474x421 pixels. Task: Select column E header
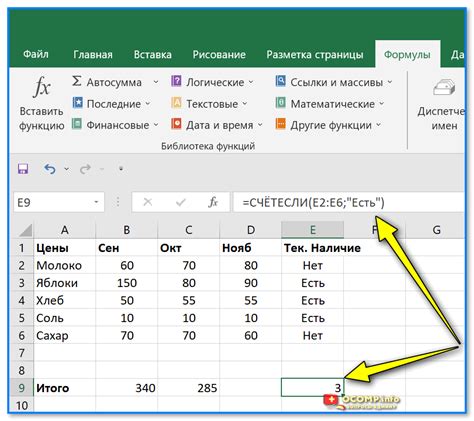312,230
